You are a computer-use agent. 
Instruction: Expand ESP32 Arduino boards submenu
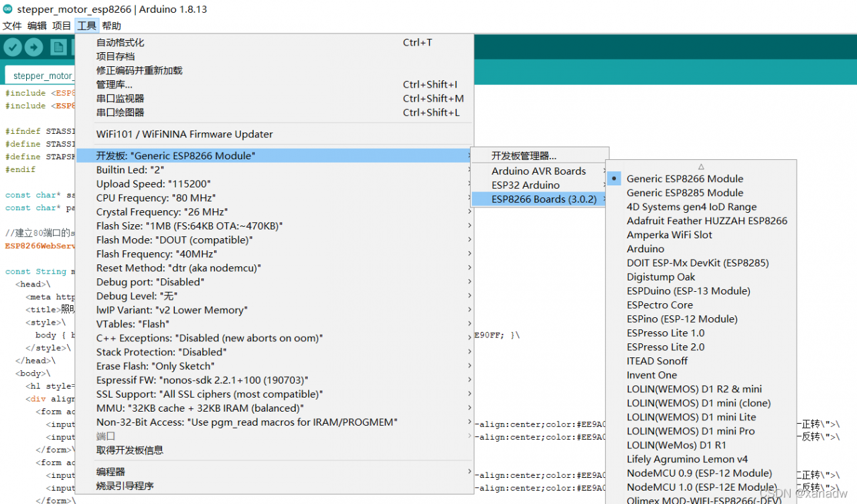tap(540, 185)
